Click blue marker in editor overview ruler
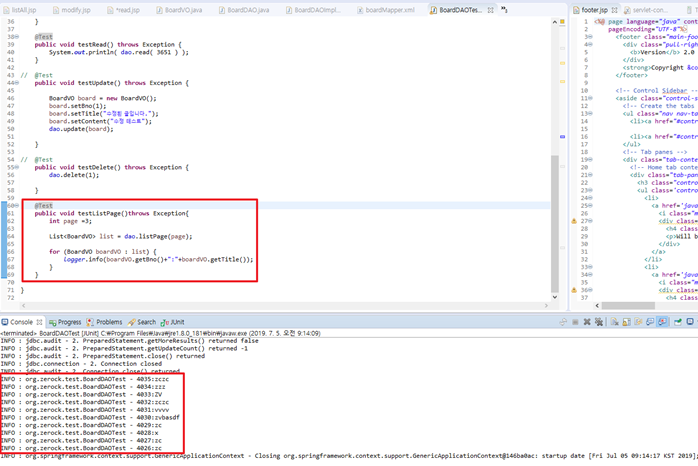 coord(562,137)
